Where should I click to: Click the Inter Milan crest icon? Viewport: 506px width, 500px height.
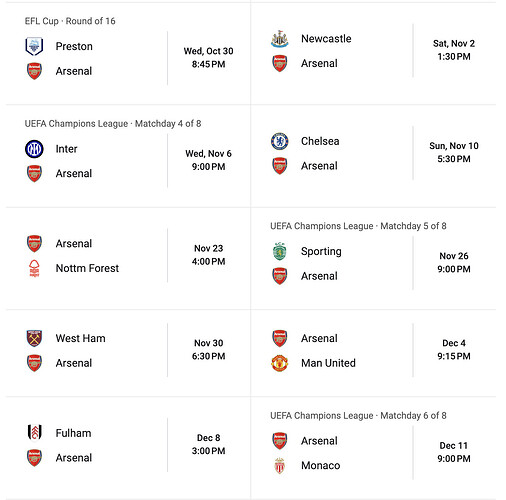tap(34, 149)
